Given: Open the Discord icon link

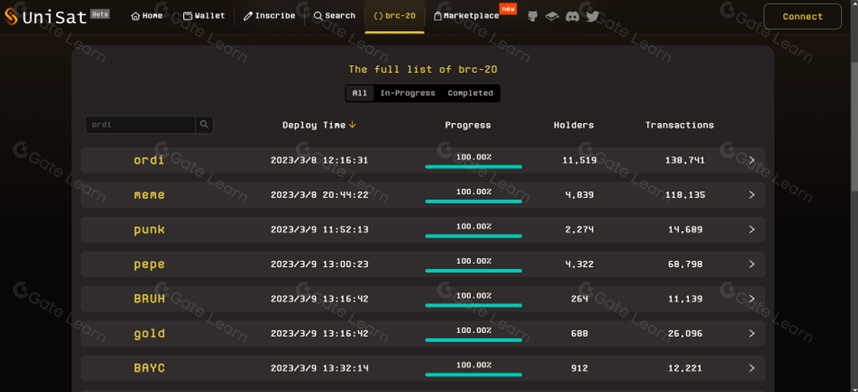Looking at the screenshot, I should (572, 16).
